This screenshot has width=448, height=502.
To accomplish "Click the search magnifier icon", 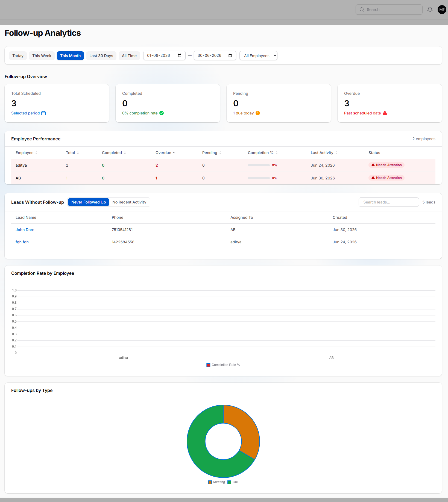I will (362, 10).
